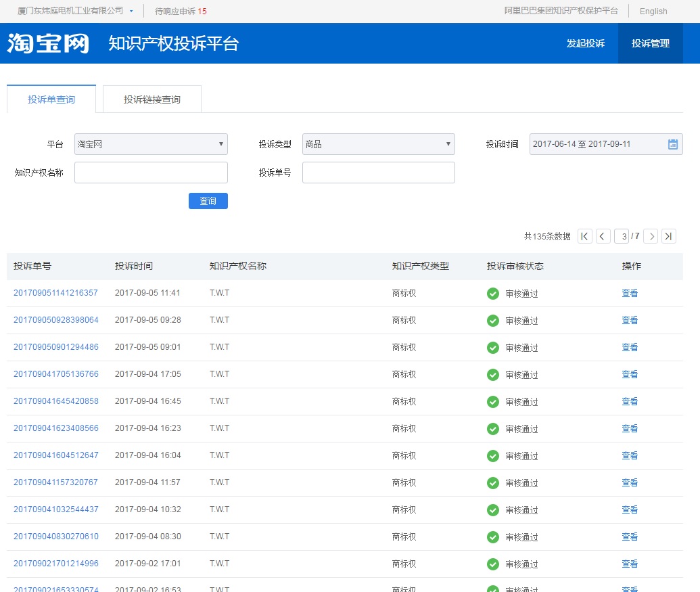Open the 投诉类型 complaint type dropdown
The height and width of the screenshot is (592, 700).
click(x=378, y=144)
